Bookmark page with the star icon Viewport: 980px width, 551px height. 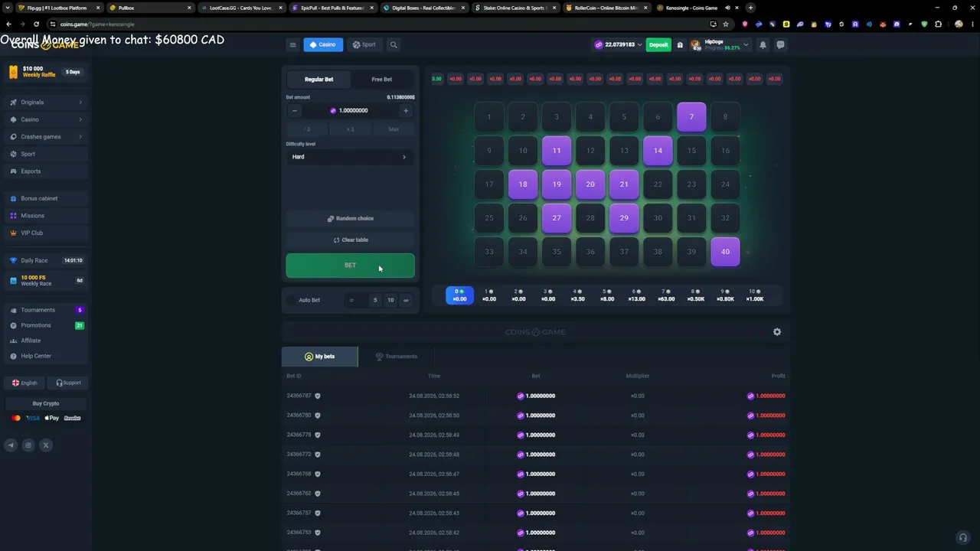click(x=726, y=24)
